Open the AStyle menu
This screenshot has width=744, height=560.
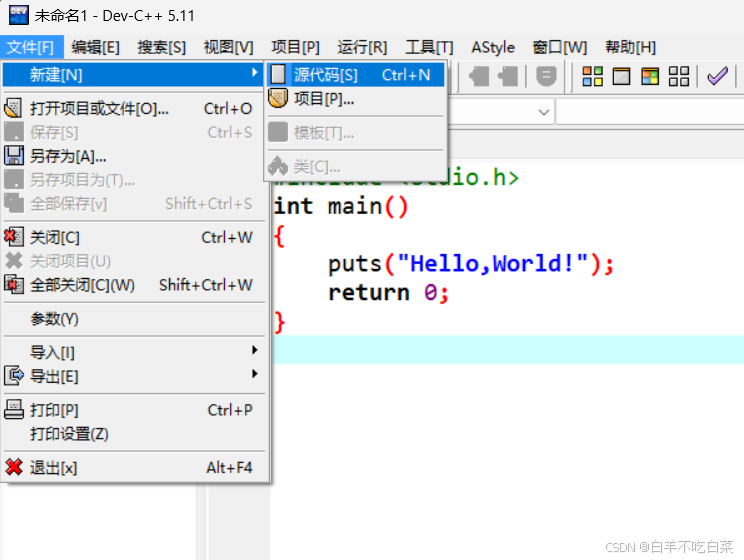click(x=493, y=47)
